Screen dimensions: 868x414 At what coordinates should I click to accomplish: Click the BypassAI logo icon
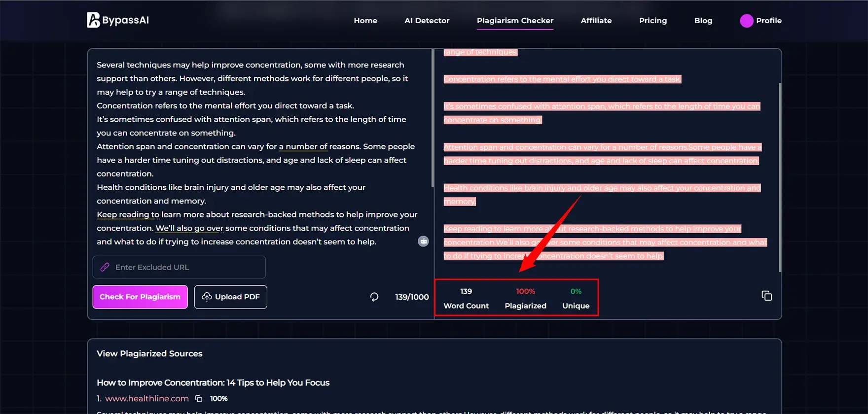point(93,20)
